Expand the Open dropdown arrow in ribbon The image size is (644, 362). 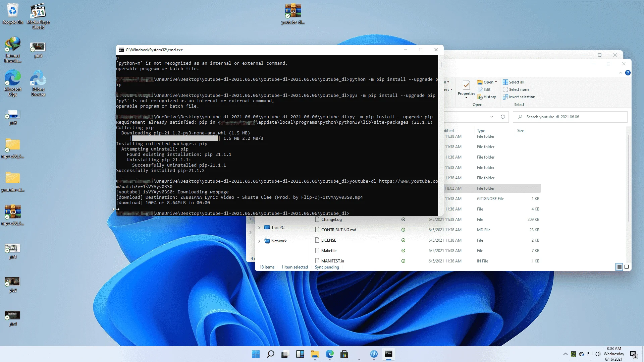point(496,82)
